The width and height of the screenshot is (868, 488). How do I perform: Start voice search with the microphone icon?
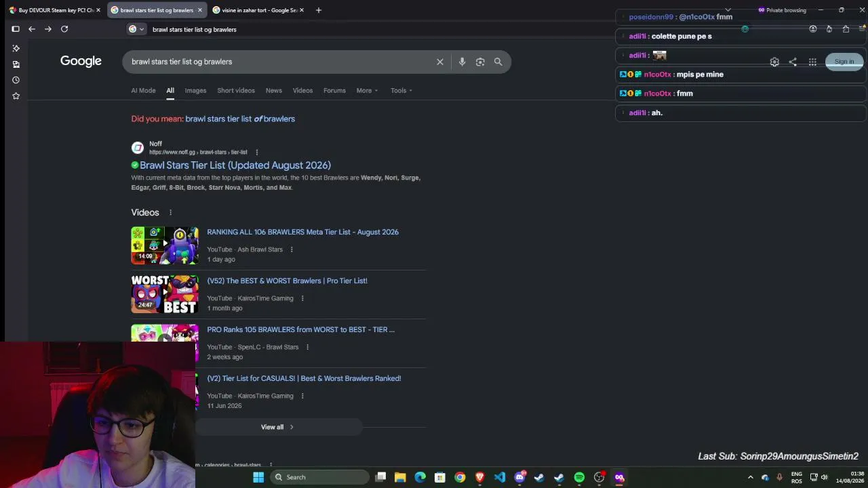(x=462, y=62)
